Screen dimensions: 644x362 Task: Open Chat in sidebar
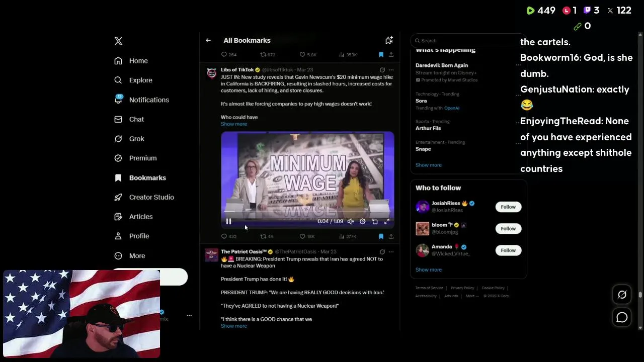pos(129,119)
